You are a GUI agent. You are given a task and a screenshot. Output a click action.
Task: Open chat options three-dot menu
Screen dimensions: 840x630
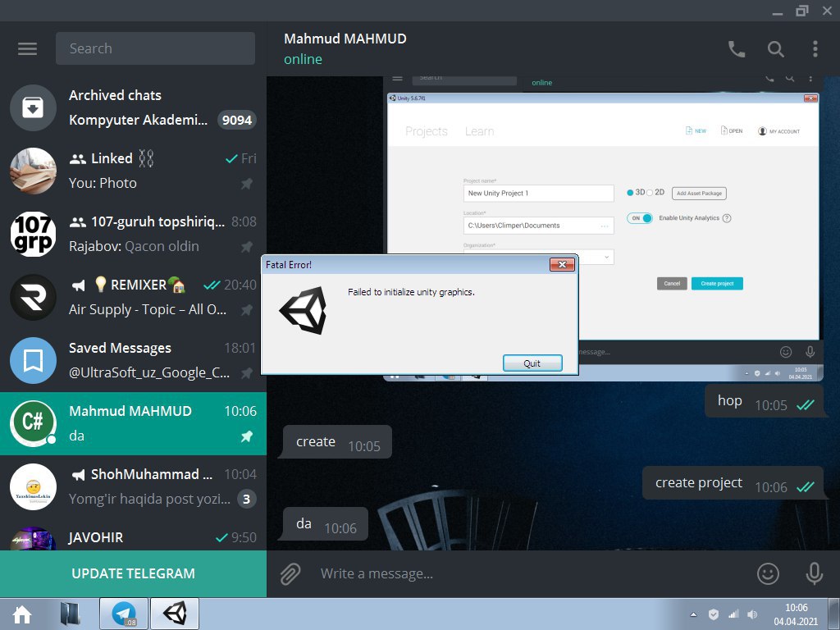815,48
